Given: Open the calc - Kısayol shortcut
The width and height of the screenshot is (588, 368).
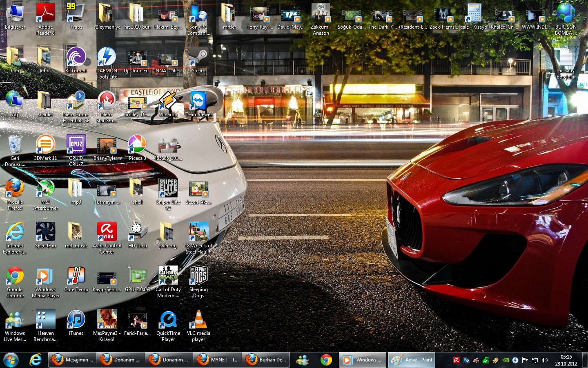Looking at the screenshot, I should click(x=474, y=16).
